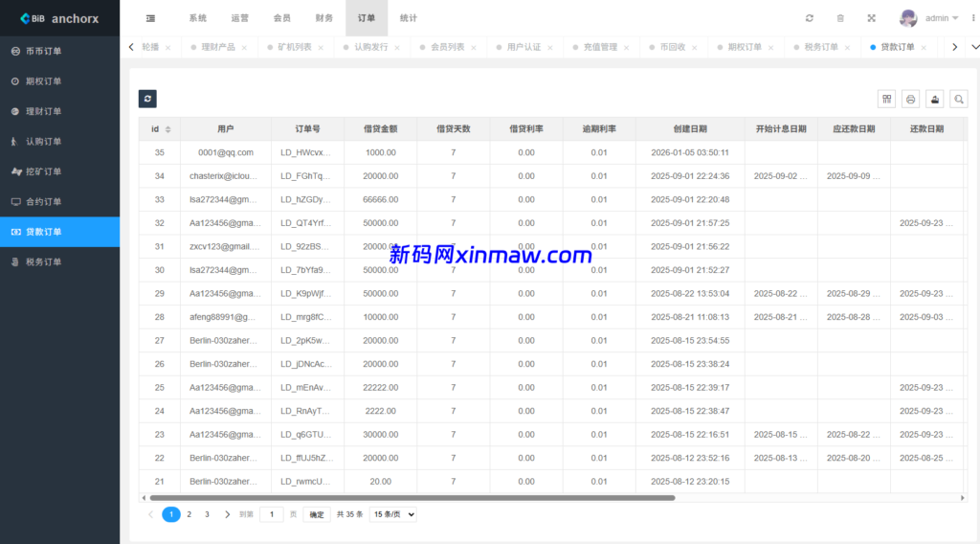980x544 pixels.
Task: Click the 创建日期 column header
Action: click(690, 128)
